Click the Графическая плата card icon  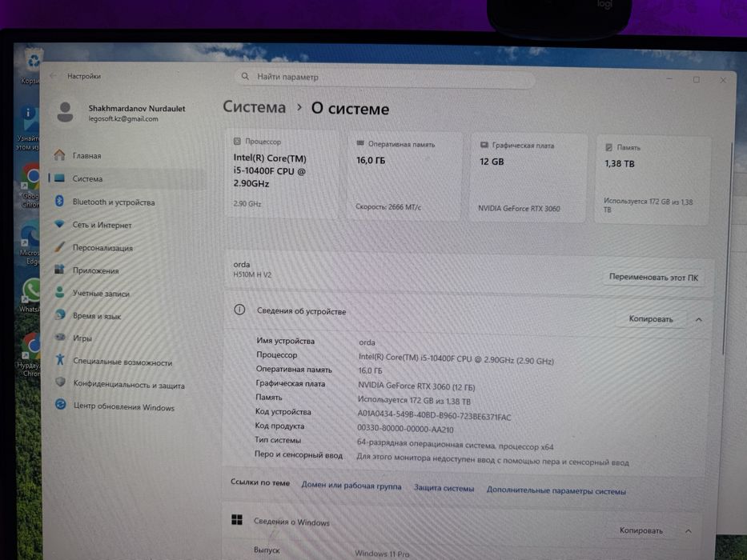(x=484, y=145)
